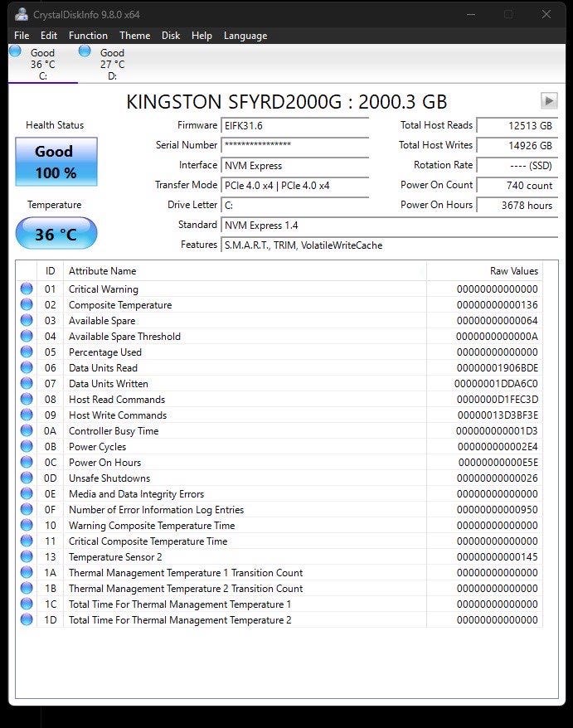573x728 pixels.
Task: Click the CrystalDiskInfo app icon in title bar
Action: pos(22,14)
